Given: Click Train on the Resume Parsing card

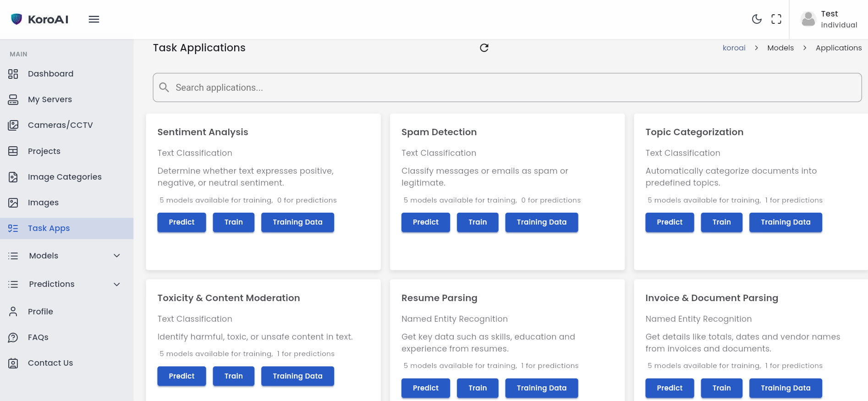Looking at the screenshot, I should click(478, 388).
